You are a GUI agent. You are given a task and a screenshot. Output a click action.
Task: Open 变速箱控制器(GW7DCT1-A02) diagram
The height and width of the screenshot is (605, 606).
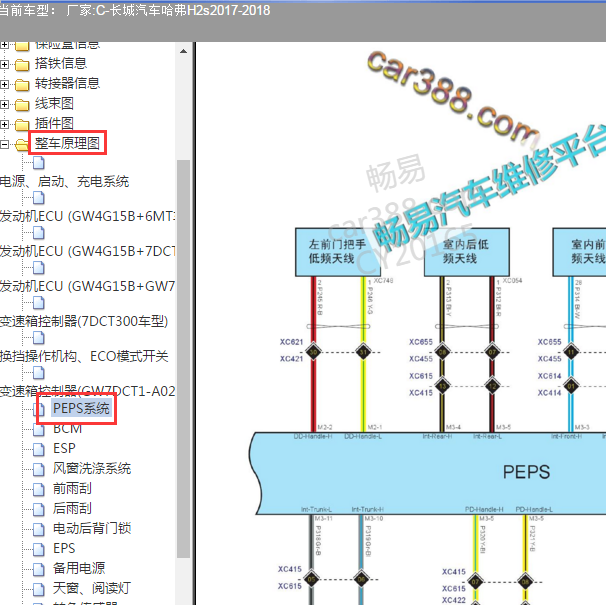(87, 391)
